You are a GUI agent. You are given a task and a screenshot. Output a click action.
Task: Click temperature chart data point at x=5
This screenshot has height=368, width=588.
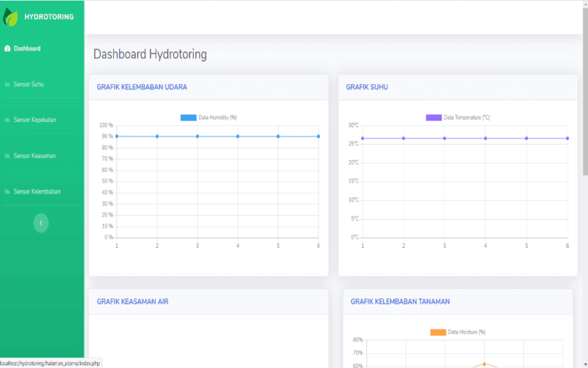[526, 138]
